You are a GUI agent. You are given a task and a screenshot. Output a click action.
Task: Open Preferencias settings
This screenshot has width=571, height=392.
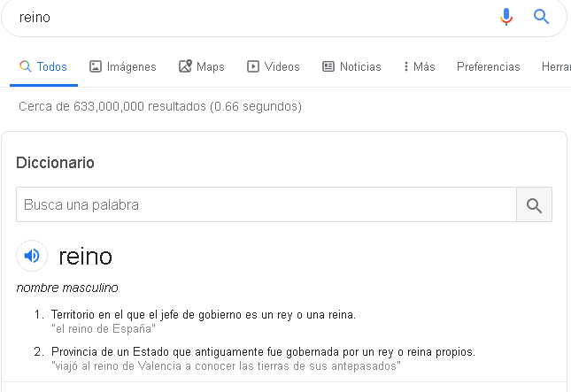(489, 66)
